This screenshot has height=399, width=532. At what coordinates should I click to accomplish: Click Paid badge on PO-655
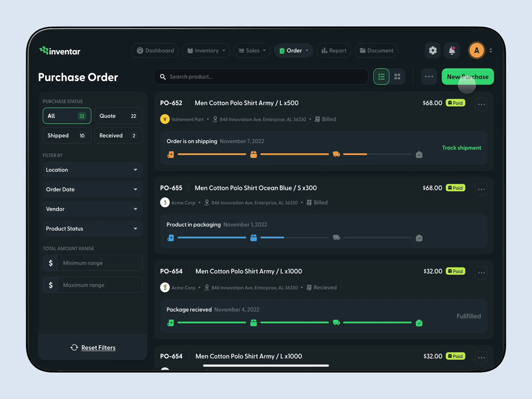(x=456, y=188)
